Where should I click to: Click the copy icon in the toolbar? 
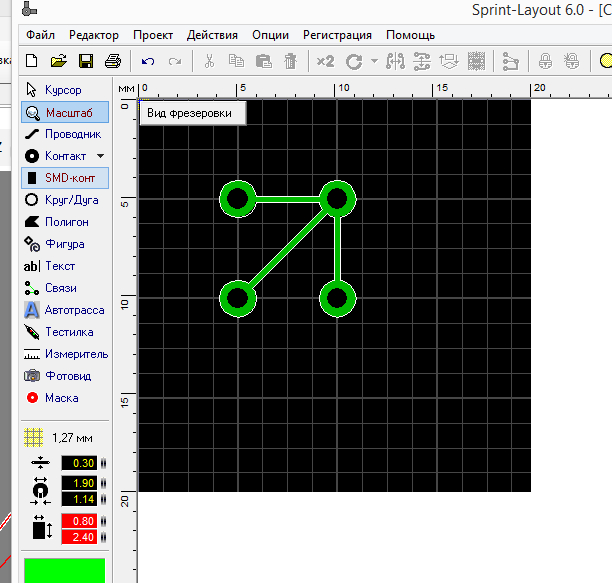[236, 61]
